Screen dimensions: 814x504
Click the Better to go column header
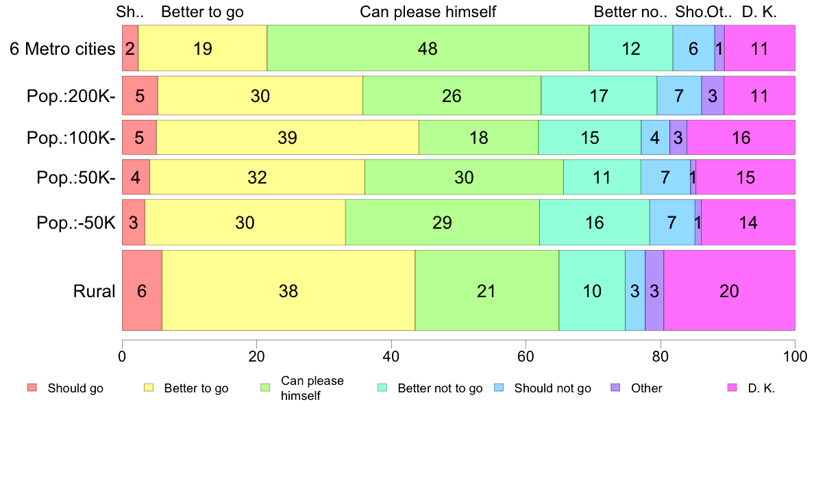tap(202, 12)
